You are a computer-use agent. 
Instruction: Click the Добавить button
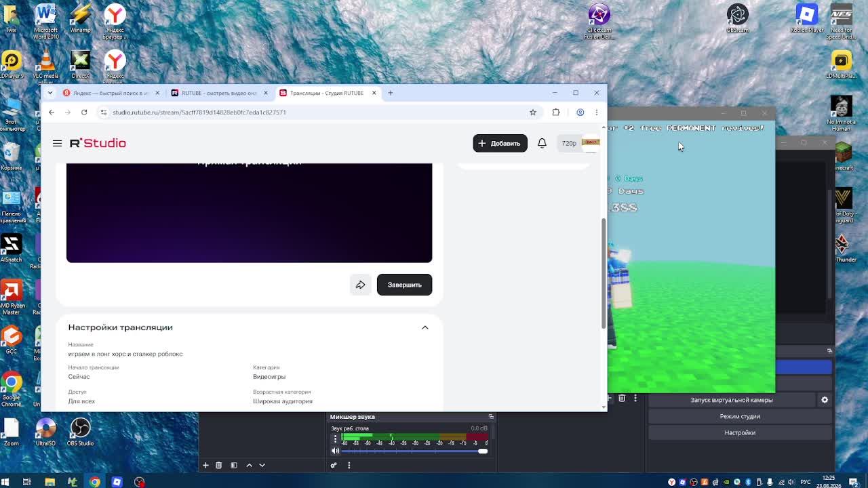tap(500, 143)
